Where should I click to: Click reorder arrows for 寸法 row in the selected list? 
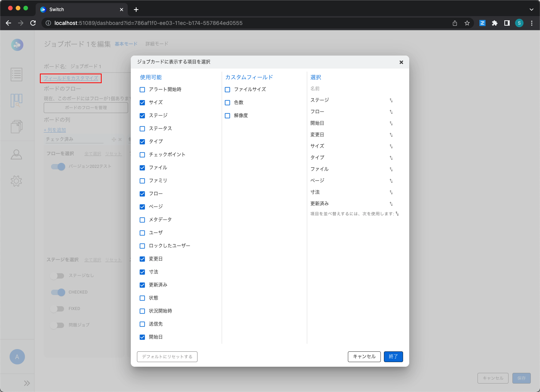point(391,192)
